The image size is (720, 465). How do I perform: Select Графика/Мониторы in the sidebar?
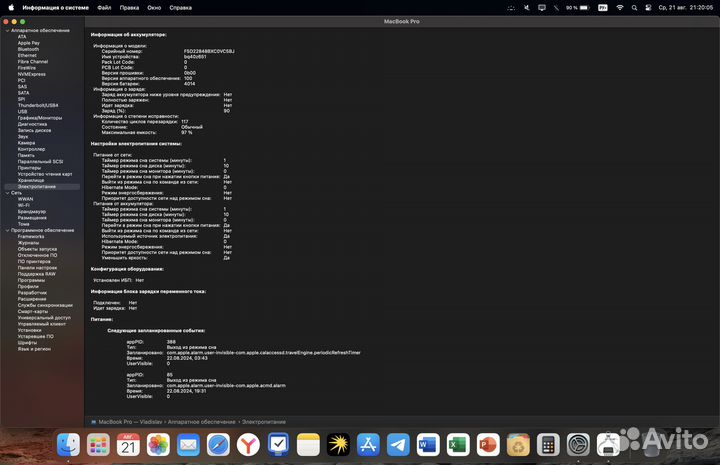40,118
